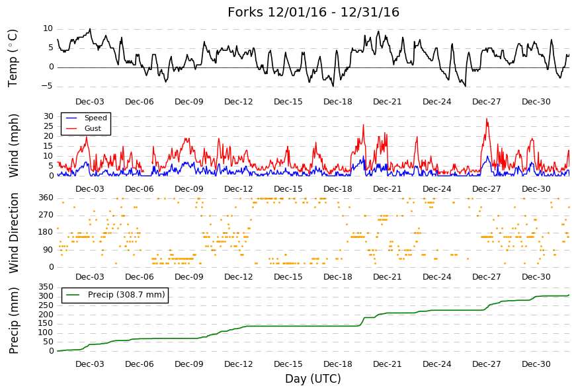This screenshot has width=576, height=392.
Task: Click the green Precip legend line swatch
Action: pyautogui.click(x=73, y=295)
